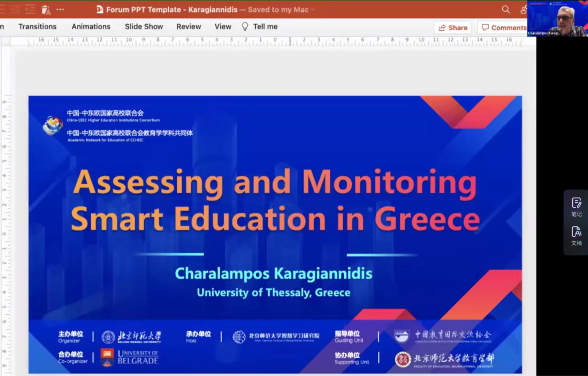Open the Comments pane button
The height and width of the screenshot is (376, 588).
(x=504, y=27)
